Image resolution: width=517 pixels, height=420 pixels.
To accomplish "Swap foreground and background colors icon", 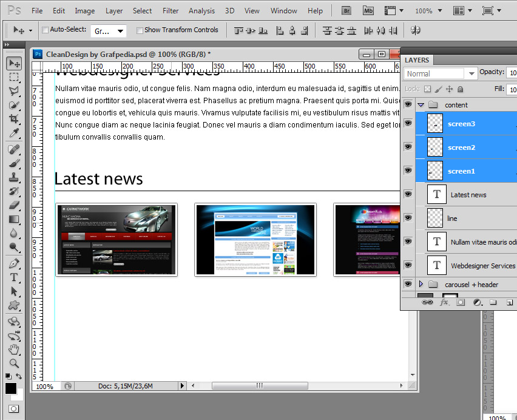I will point(19,376).
